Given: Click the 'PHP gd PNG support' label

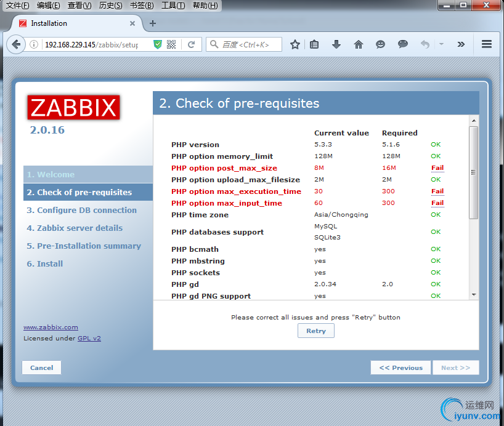Looking at the screenshot, I should pos(211,296).
